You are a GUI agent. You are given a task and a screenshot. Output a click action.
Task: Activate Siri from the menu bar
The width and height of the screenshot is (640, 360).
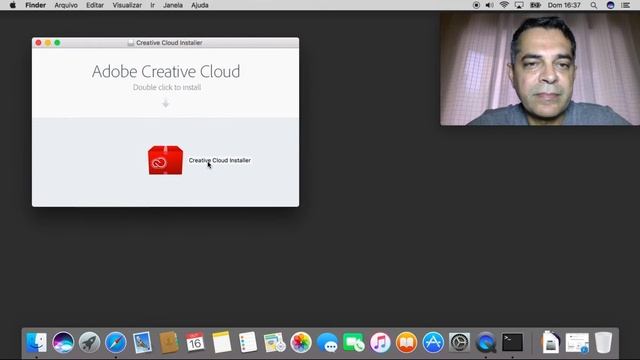click(x=610, y=5)
